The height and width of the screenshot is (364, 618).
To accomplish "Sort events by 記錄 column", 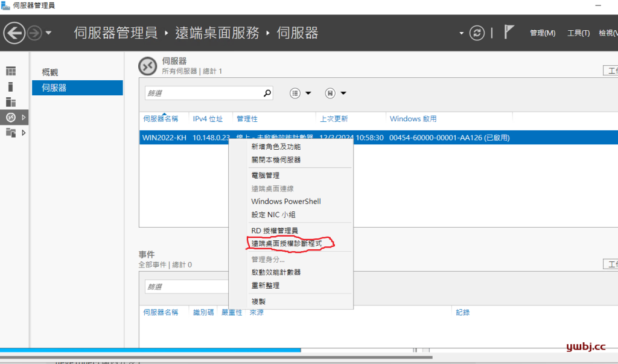I will 463,312.
